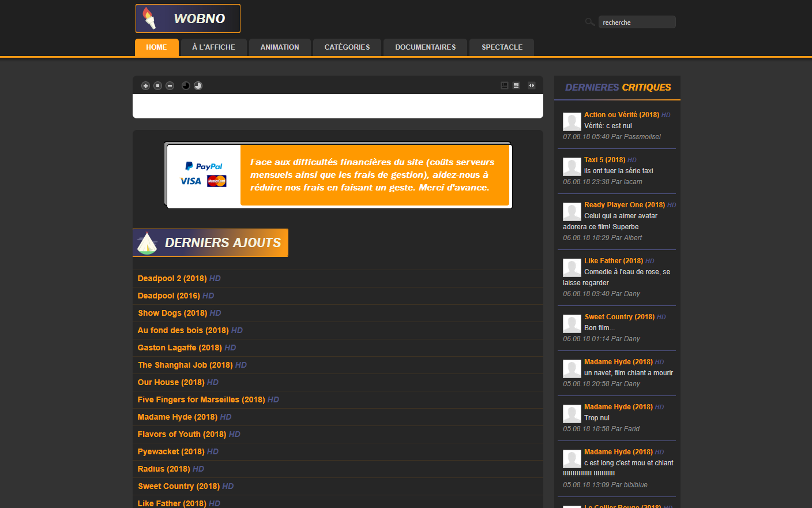Click the '06.08.18 18:29 Par Albert' line
The width and height of the screenshot is (812, 508).
click(603, 238)
